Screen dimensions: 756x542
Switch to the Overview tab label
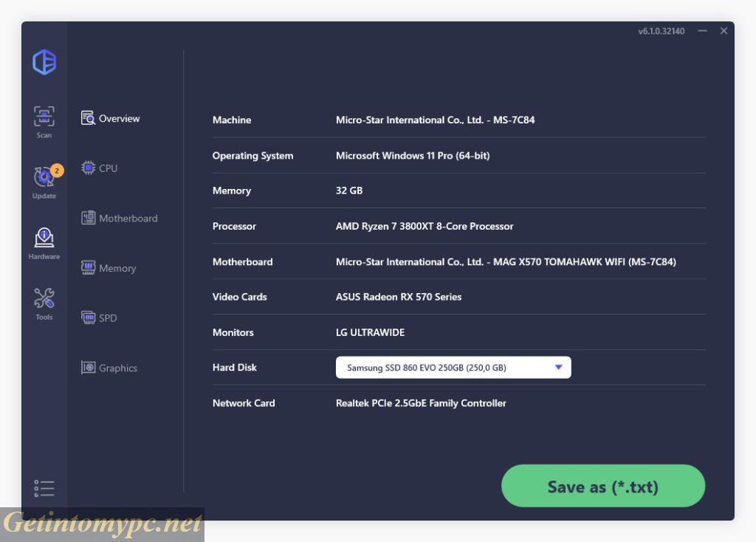point(119,119)
